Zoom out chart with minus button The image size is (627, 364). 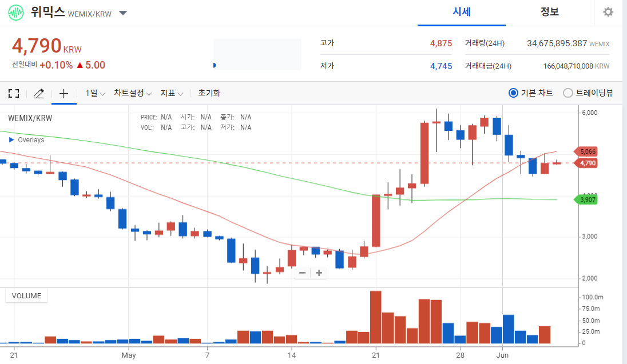point(302,273)
